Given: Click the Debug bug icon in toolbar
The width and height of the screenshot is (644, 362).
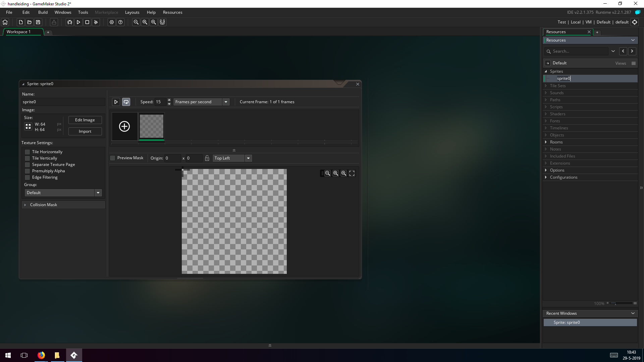Looking at the screenshot, I should pos(70,22).
